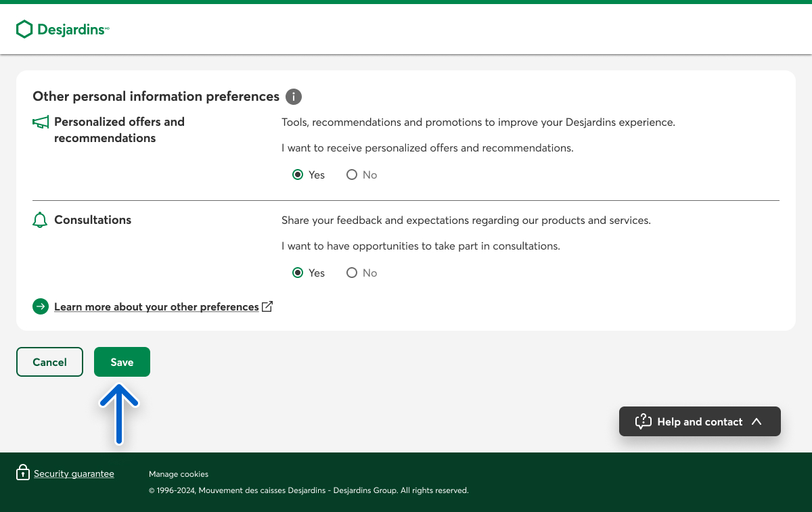Click the external link icon after Learn more

267,306
